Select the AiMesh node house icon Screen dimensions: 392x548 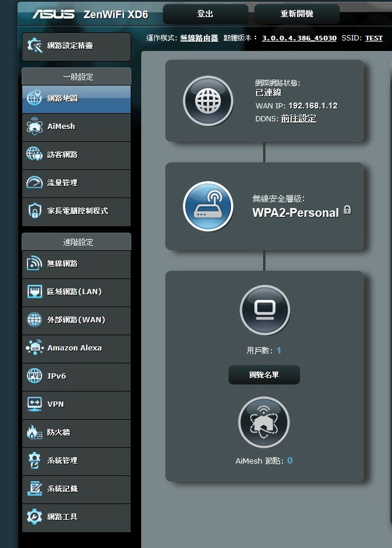[264, 422]
